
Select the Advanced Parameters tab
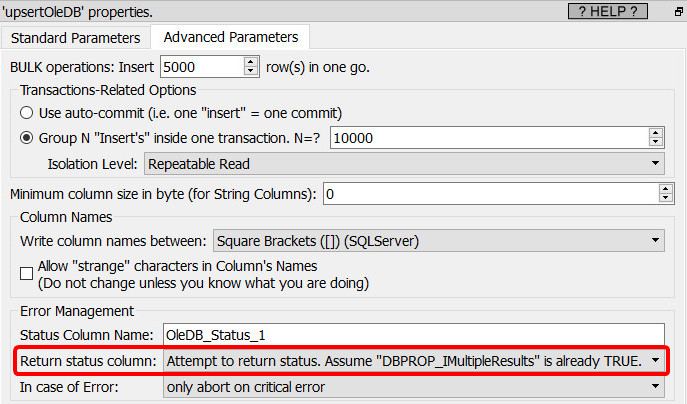click(x=230, y=37)
